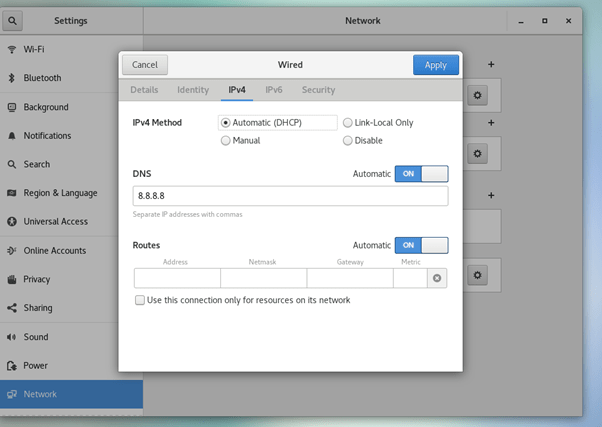Click the route Gateway field
Screen dimensions: 602x427
coord(349,278)
